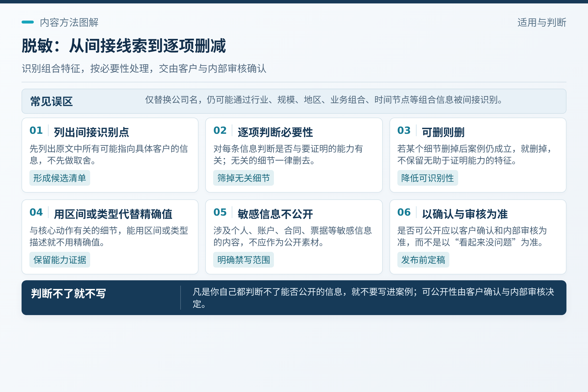Viewport: 588px width, 392px height.
Task: Click the description starting with 与核心动作有关
Action: 109,236
